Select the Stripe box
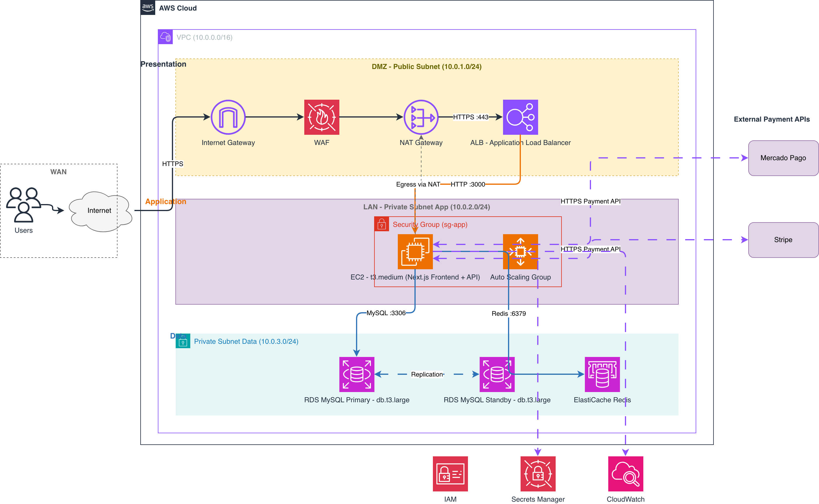Viewport: 819px width, 504px height. pyautogui.click(x=783, y=240)
